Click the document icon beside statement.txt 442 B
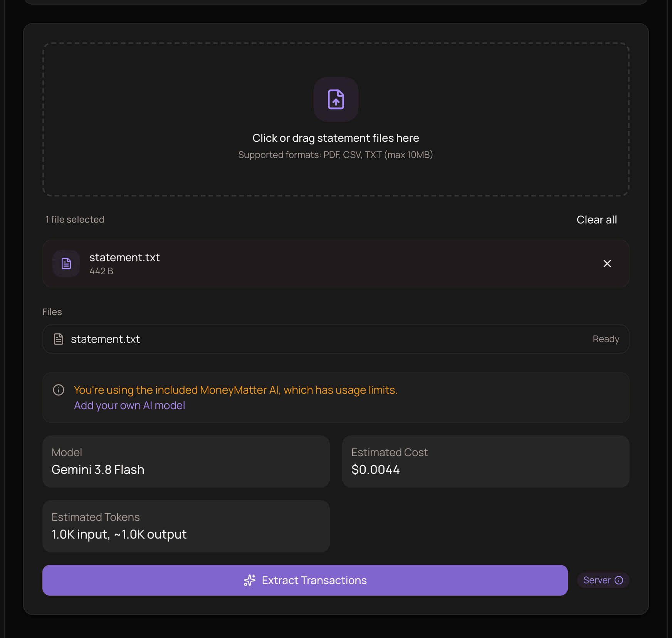The width and height of the screenshot is (672, 638). (66, 264)
